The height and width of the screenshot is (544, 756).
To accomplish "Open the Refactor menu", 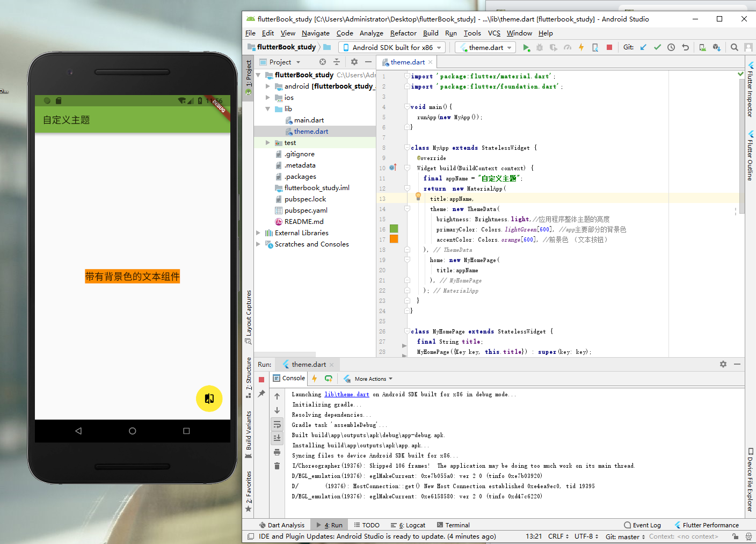I will coord(403,33).
